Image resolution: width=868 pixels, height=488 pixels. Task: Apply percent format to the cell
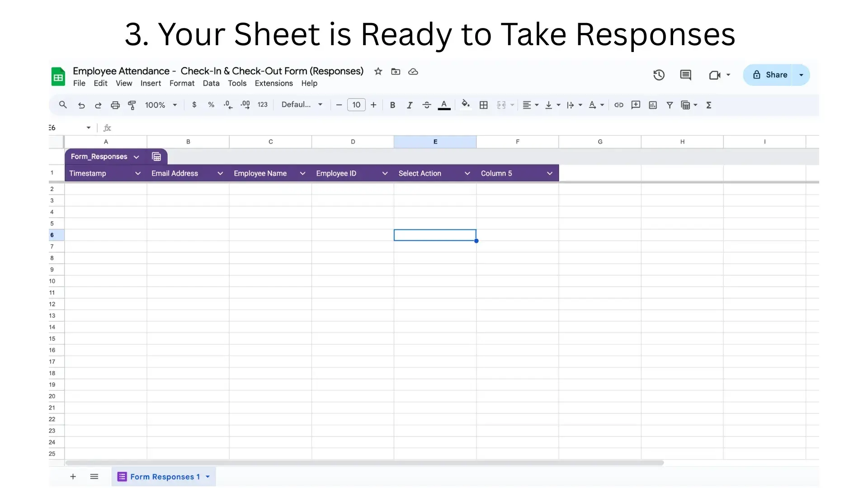pos(211,105)
